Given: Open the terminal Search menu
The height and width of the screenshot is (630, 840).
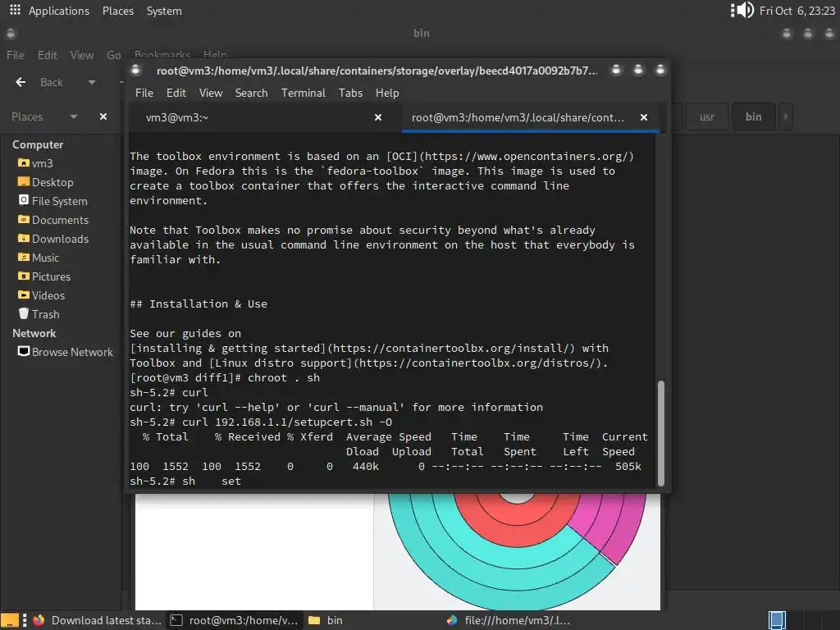Looking at the screenshot, I should pyautogui.click(x=251, y=93).
